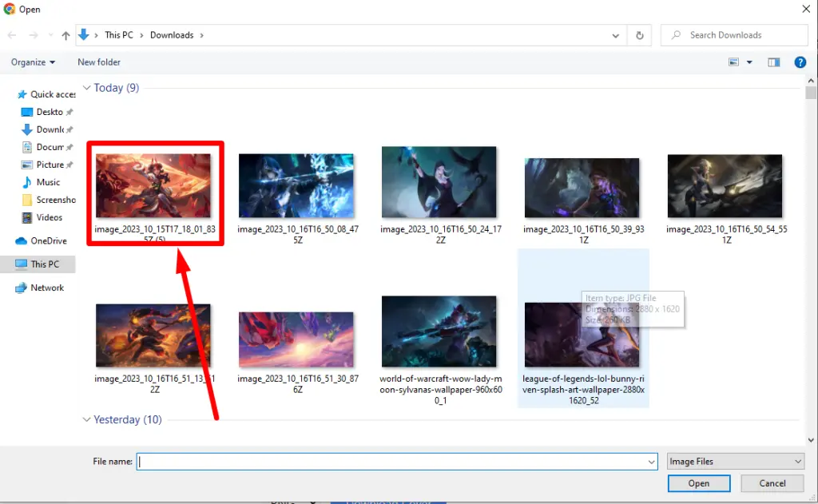
Task: Expand the chevron before This PC breadcrumb
Action: pyautogui.click(x=96, y=35)
